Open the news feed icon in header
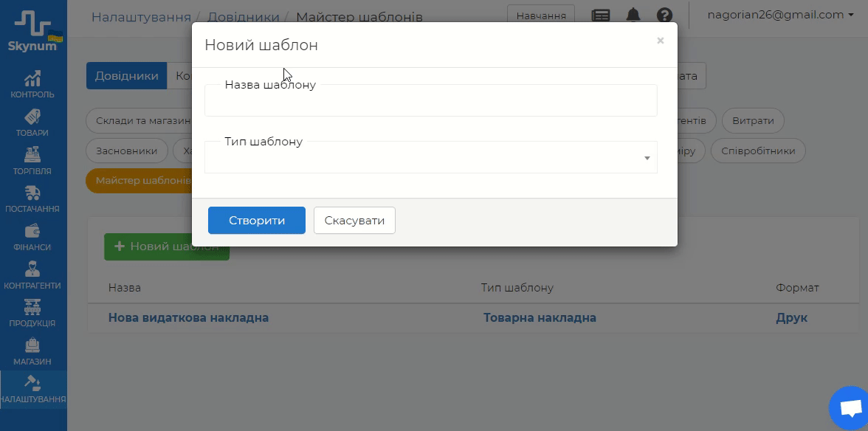 tap(601, 15)
